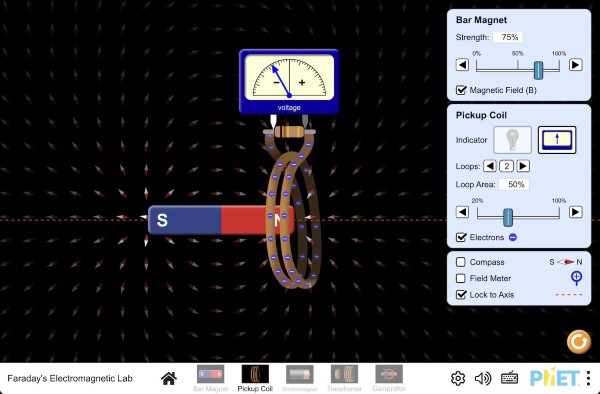Uncheck Magnetic Field (B) checkbox
600x394 pixels.
tap(461, 90)
